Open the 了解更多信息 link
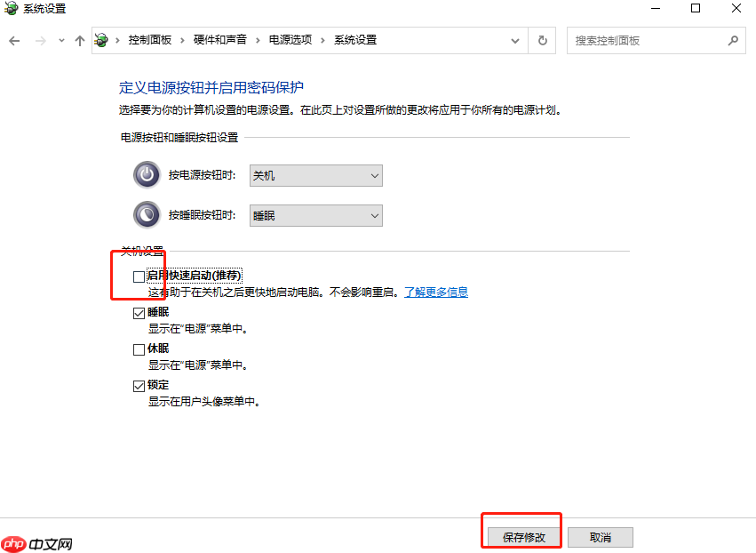The height and width of the screenshot is (553, 756). pos(434,292)
